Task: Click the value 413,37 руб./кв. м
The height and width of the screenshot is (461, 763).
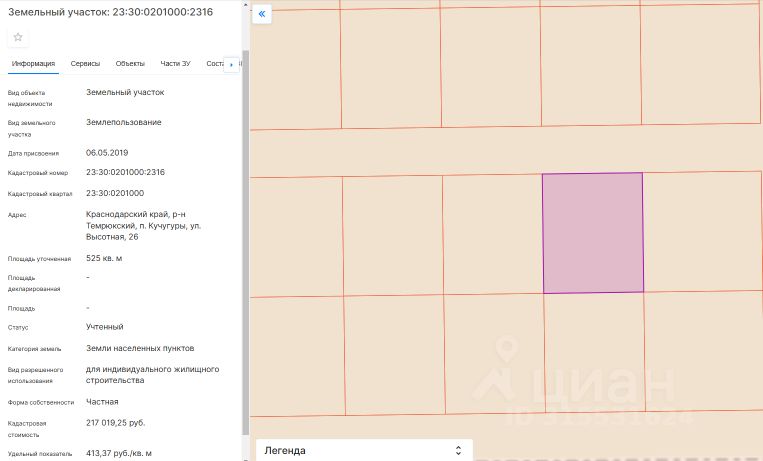Action: (x=119, y=453)
